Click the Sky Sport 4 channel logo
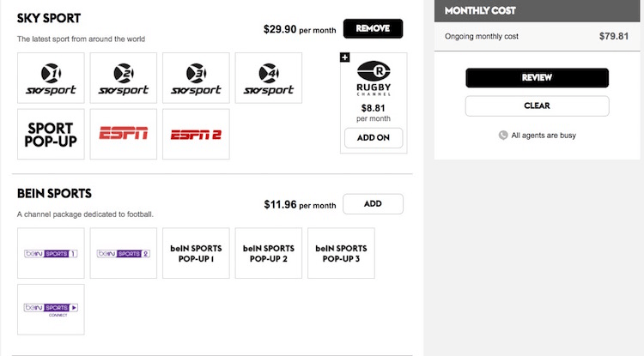Screen dimensions: 644x356 pos(268,78)
